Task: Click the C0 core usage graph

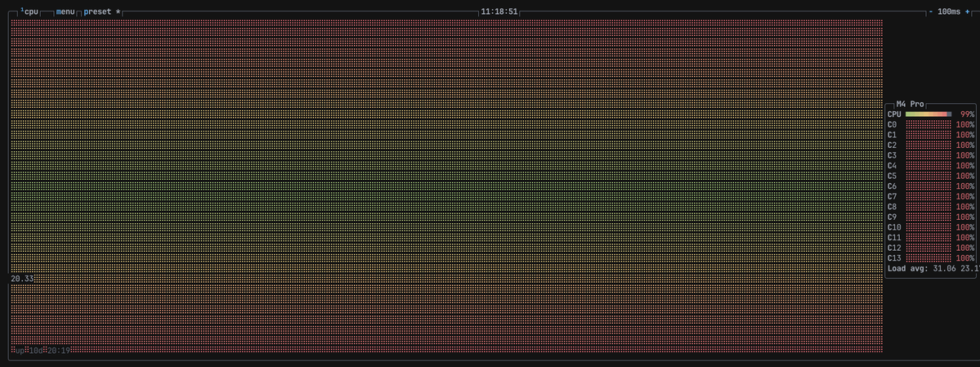Action: [929, 124]
